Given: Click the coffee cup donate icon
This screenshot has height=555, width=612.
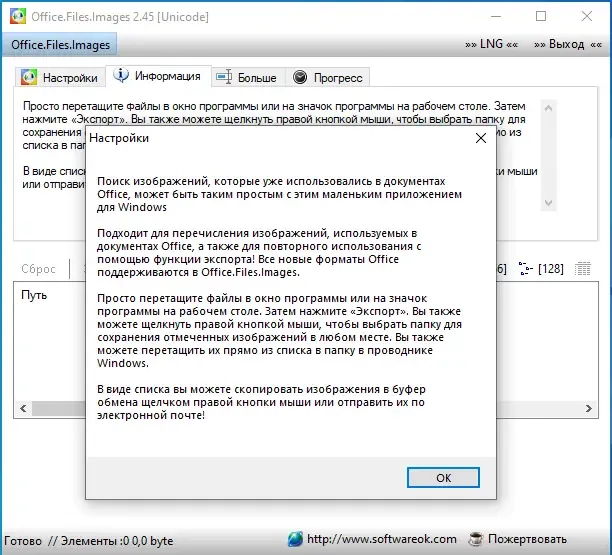Looking at the screenshot, I should [475, 539].
